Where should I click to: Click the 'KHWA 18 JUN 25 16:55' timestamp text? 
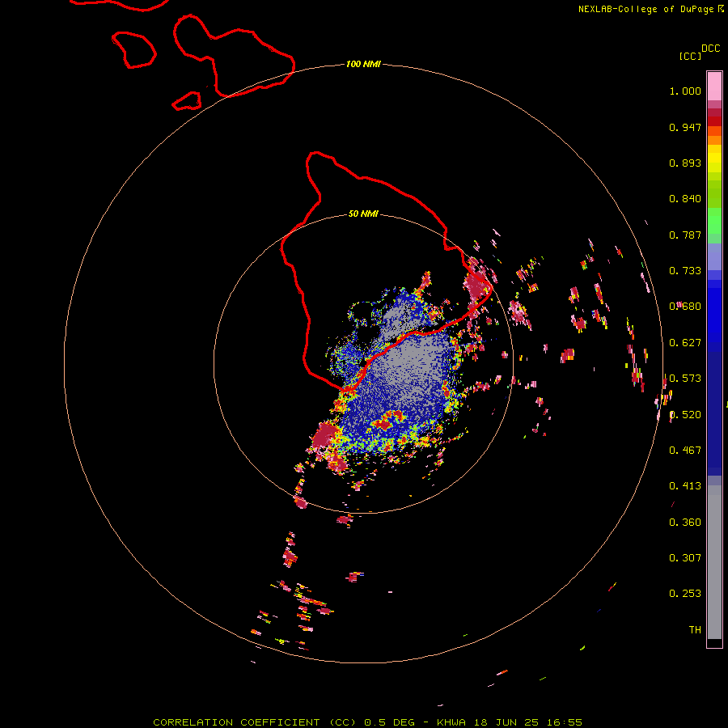pos(510,722)
